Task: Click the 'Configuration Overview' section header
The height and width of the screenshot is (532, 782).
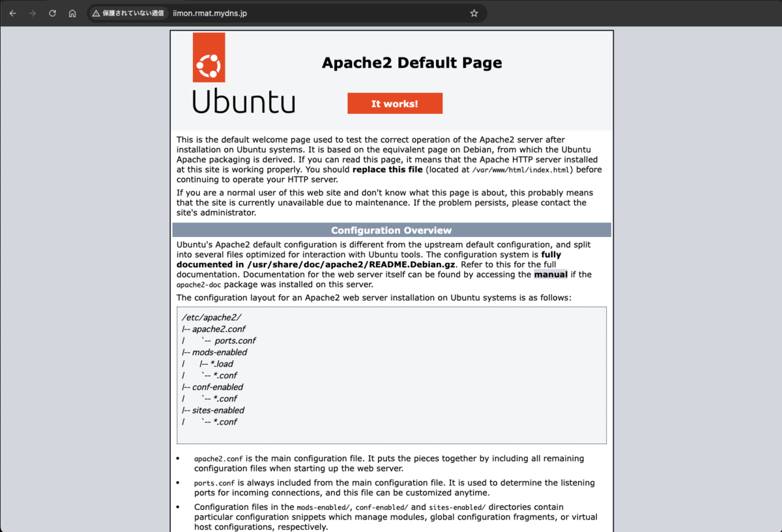Action: pos(392,230)
